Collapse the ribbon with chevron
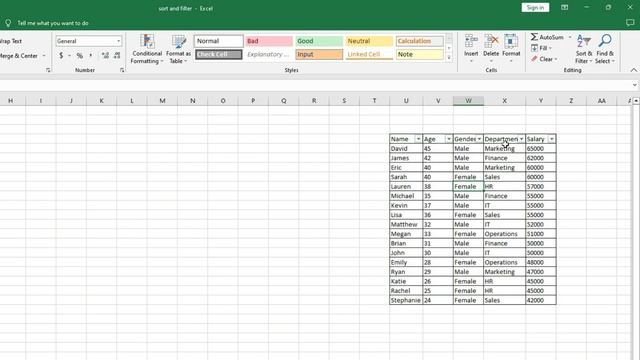The width and height of the screenshot is (640, 360). pos(633,70)
